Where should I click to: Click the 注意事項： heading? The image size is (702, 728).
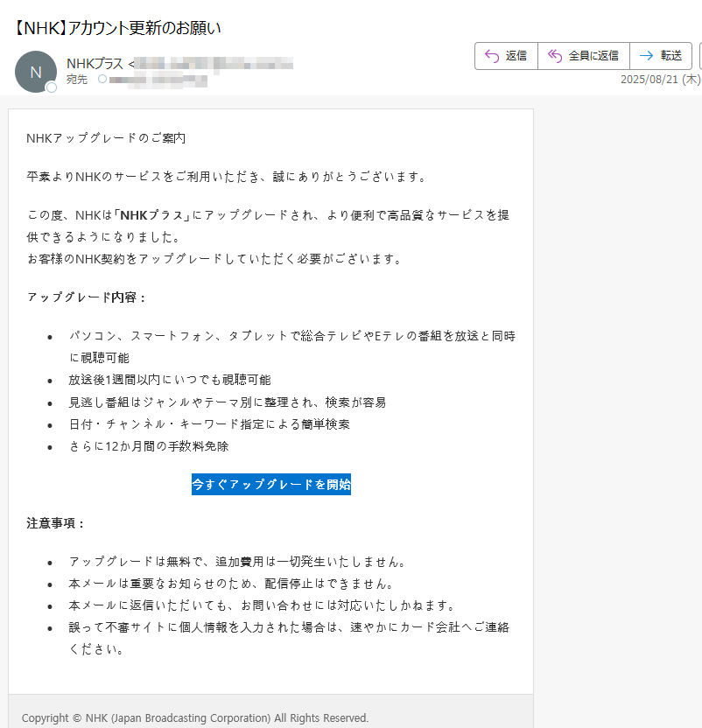(x=56, y=523)
